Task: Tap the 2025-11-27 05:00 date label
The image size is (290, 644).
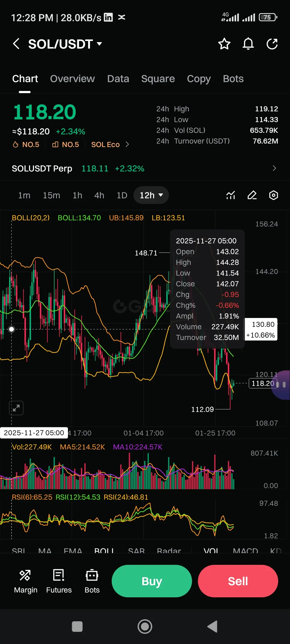Action: [34, 433]
